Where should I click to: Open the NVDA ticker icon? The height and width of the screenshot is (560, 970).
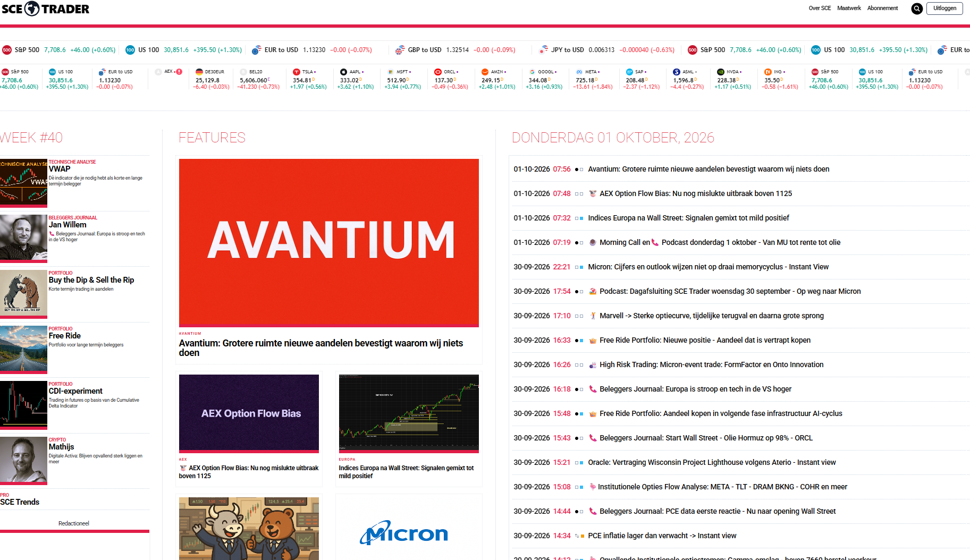pyautogui.click(x=721, y=72)
